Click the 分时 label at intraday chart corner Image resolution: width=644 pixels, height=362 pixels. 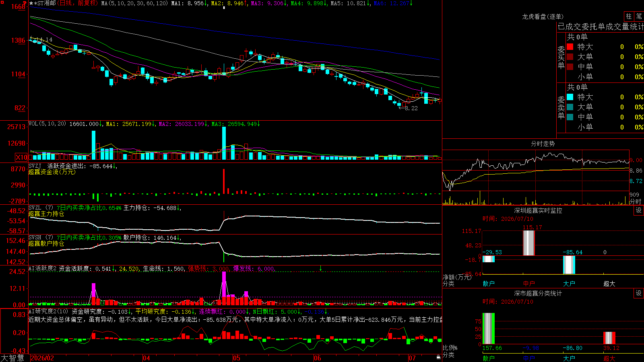pyautogui.click(x=636, y=202)
